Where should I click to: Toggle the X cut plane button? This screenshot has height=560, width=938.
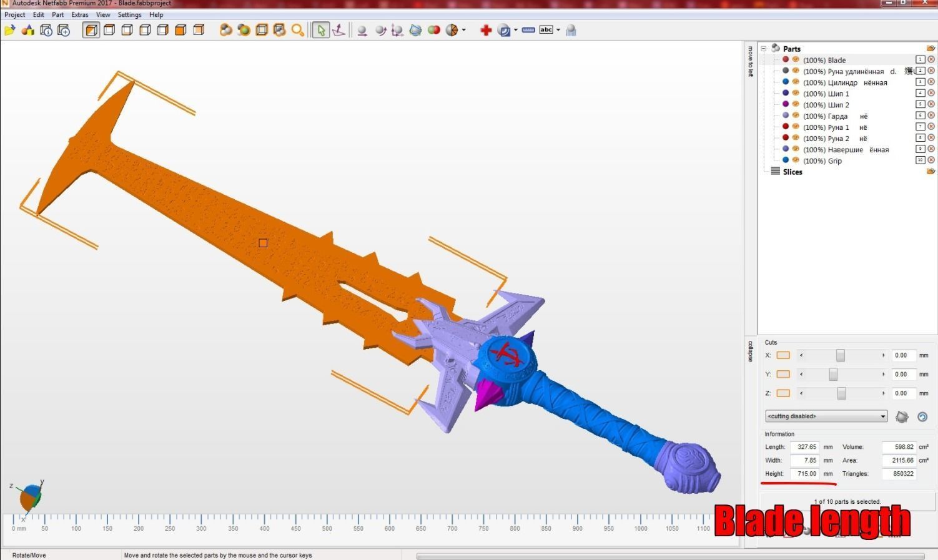coord(783,355)
